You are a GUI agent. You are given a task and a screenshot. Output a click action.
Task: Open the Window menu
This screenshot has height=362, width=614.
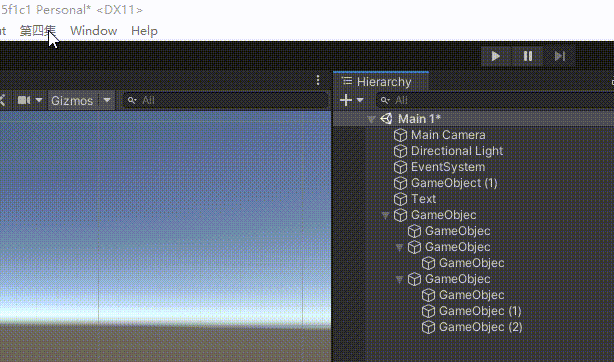94,31
